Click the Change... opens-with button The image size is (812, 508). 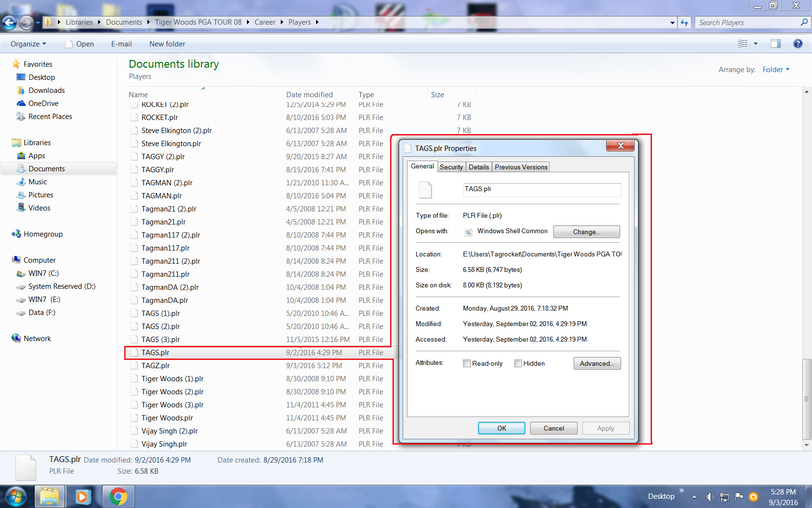point(586,232)
